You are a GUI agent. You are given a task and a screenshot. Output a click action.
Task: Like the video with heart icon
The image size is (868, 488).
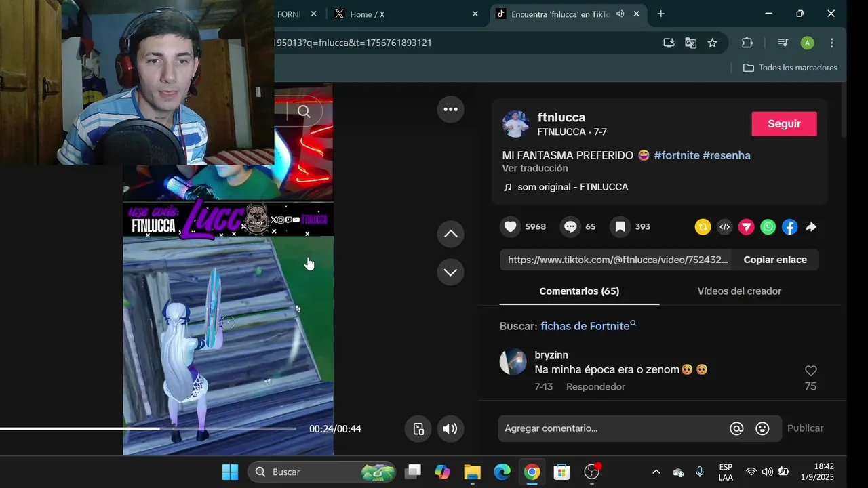(x=511, y=226)
